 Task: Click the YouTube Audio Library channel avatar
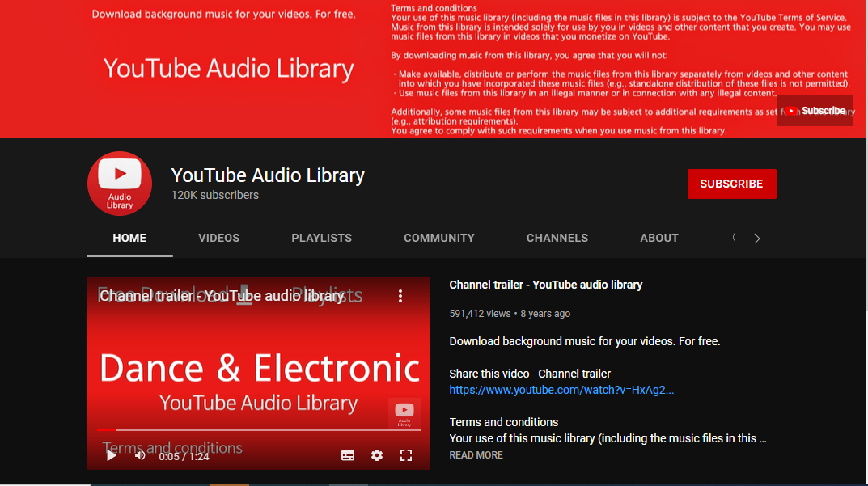(x=120, y=184)
